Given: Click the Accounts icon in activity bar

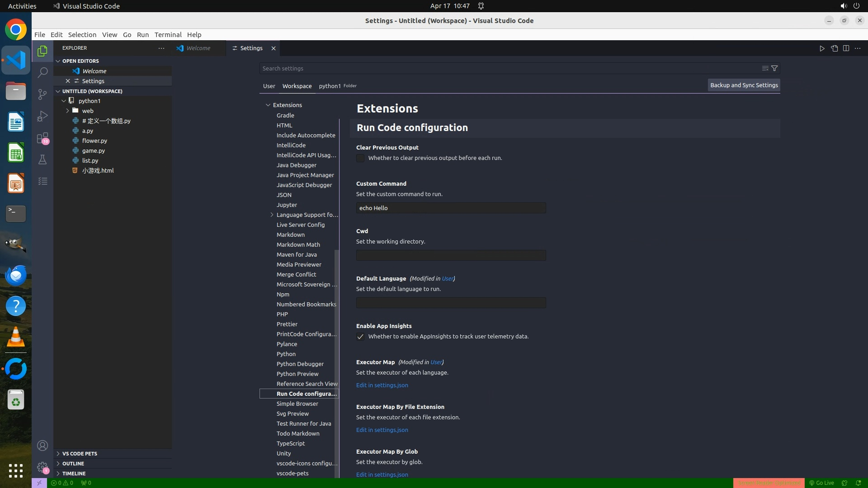Looking at the screenshot, I should 42,446.
